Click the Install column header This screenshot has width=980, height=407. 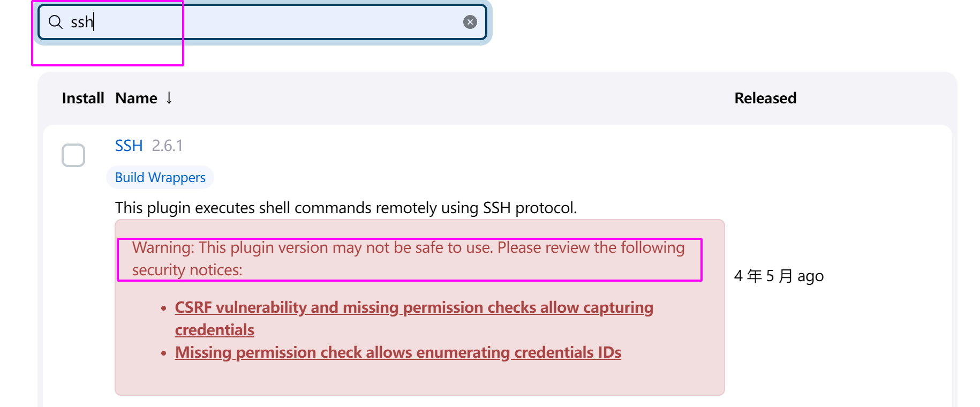(x=83, y=98)
